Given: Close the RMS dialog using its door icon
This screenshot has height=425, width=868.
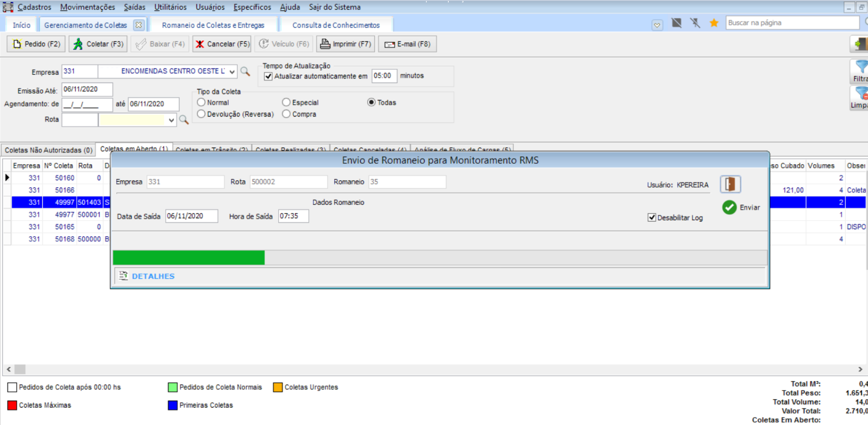Looking at the screenshot, I should click(730, 184).
